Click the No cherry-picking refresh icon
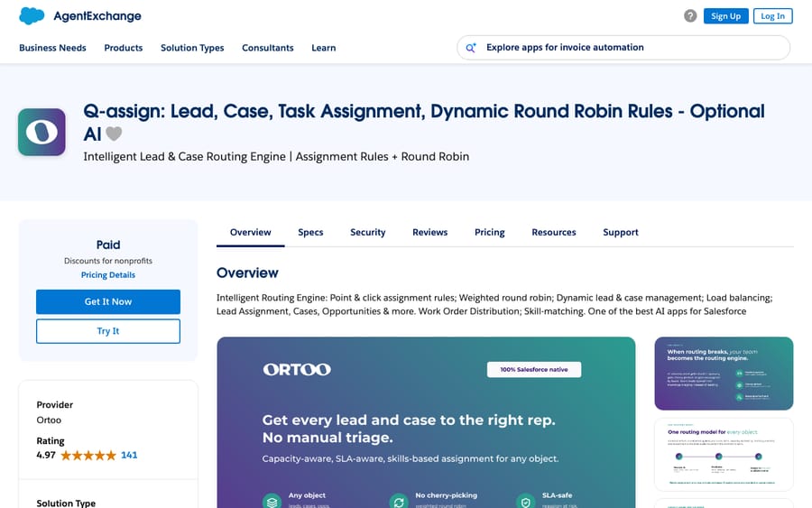The image size is (812, 508). point(399,502)
